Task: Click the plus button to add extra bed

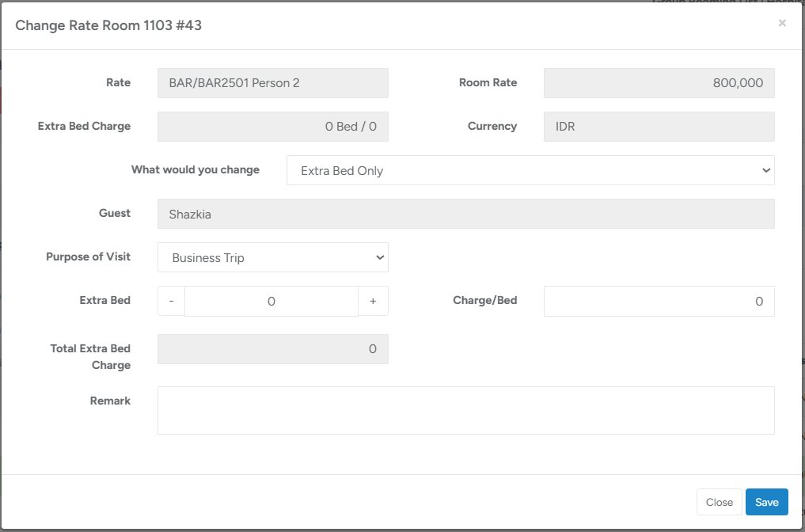Action: click(x=373, y=302)
